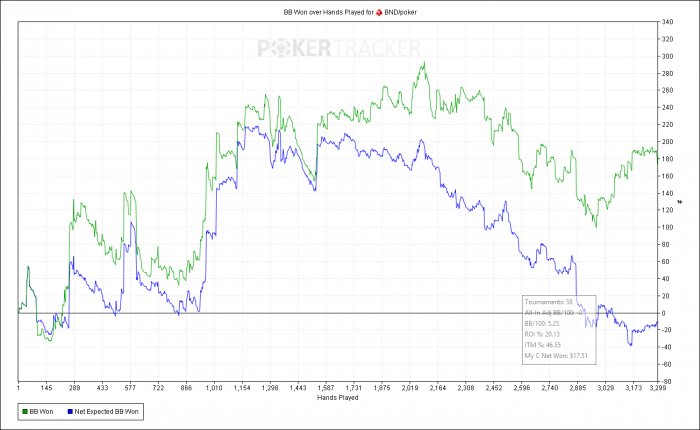Click x-axis tick label 577
Screen dimensions: 700x430
point(130,388)
